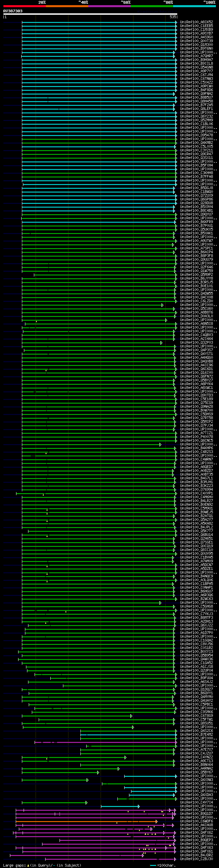Select hit label UniRef100_A7QHR7

(196, 56)
